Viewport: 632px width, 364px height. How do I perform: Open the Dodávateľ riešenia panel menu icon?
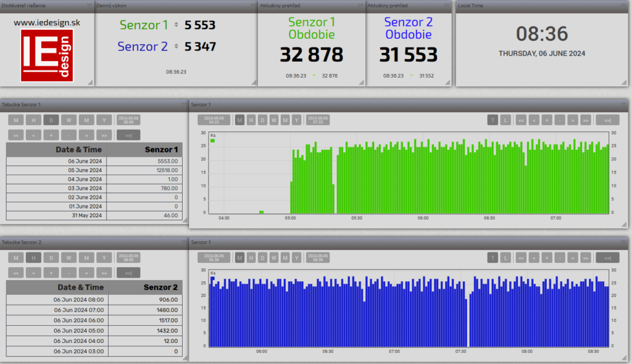(89, 5)
